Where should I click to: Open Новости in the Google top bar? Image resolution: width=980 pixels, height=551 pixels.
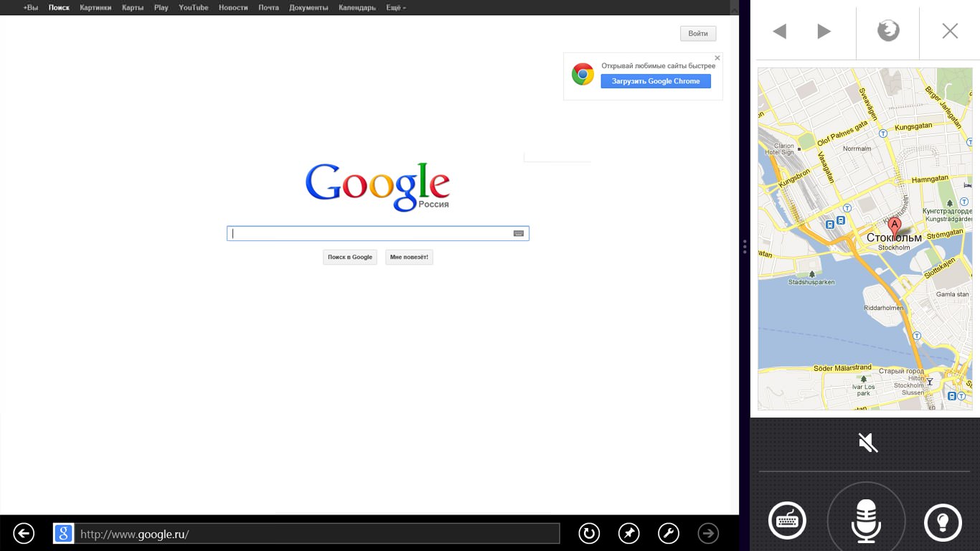click(233, 7)
